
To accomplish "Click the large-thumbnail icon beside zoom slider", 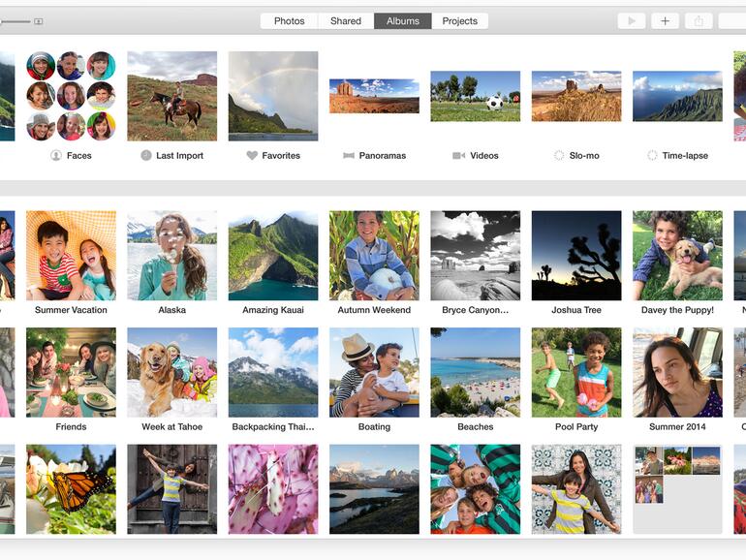I will (x=39, y=21).
